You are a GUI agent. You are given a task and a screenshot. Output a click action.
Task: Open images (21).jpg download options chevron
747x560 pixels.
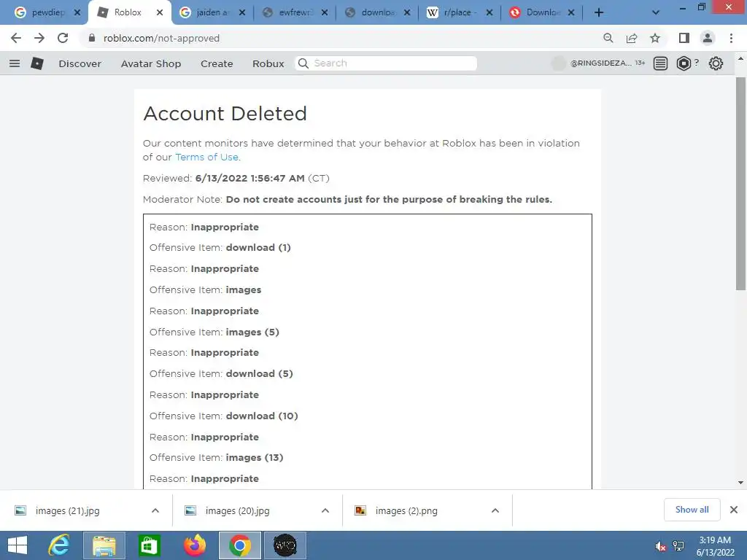point(155,510)
